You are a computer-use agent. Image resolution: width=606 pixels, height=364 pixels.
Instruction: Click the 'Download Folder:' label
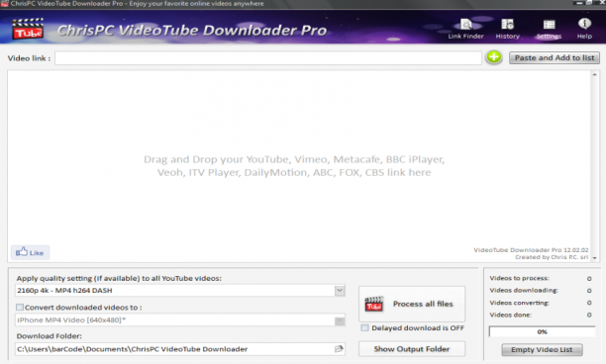[x=50, y=336]
